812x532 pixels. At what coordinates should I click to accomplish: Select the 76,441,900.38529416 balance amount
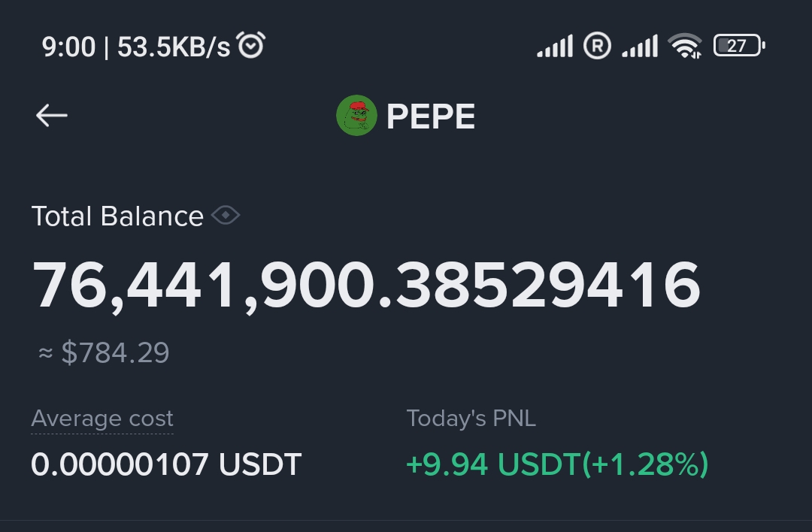[x=366, y=286]
